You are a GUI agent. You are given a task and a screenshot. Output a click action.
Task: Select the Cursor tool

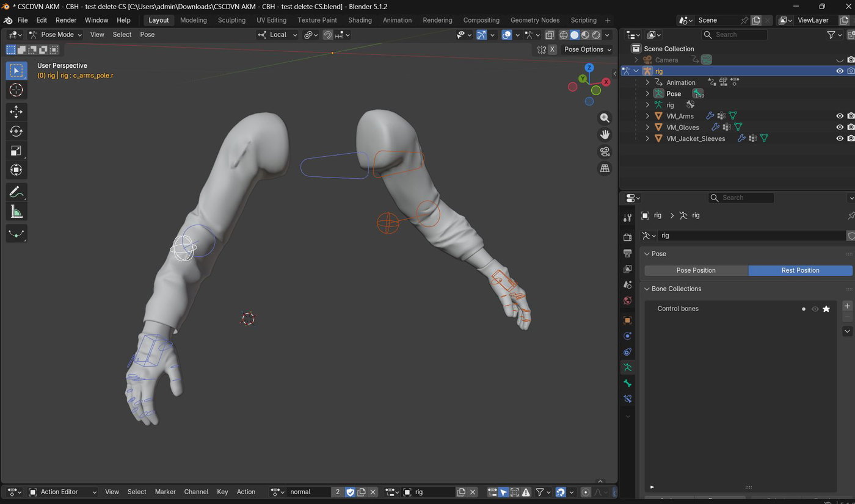pyautogui.click(x=16, y=90)
